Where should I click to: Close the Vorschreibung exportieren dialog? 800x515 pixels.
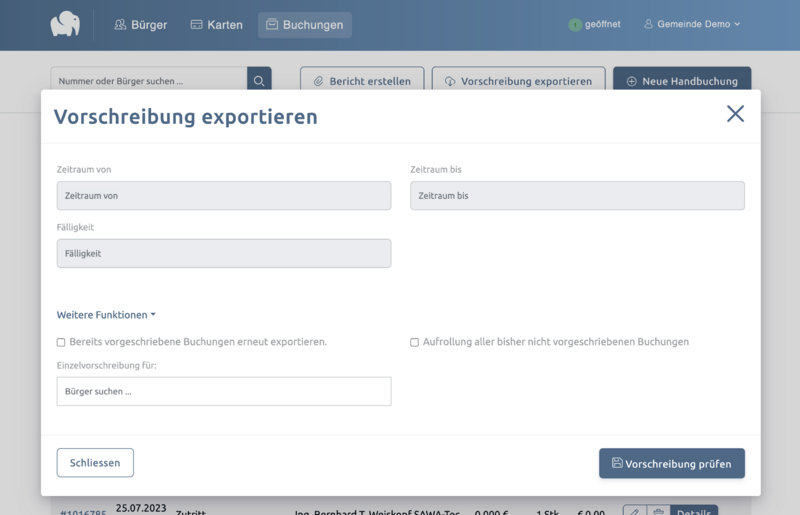(x=735, y=113)
